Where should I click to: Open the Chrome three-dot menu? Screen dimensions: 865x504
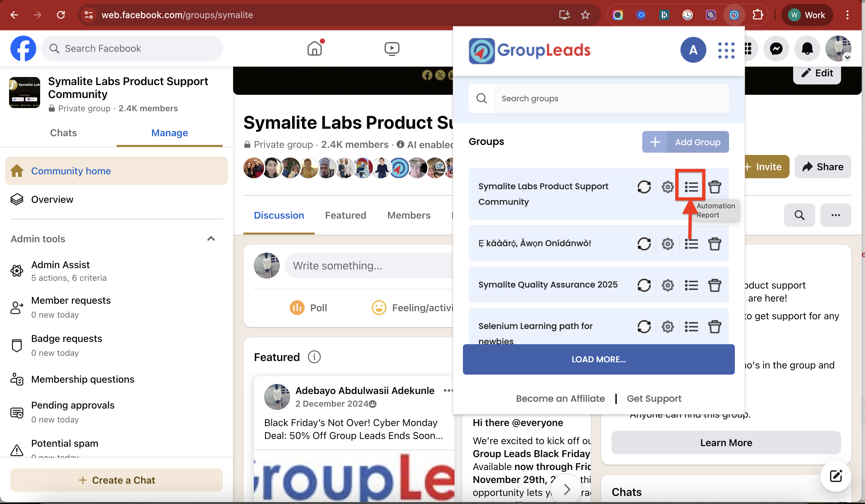coord(847,15)
